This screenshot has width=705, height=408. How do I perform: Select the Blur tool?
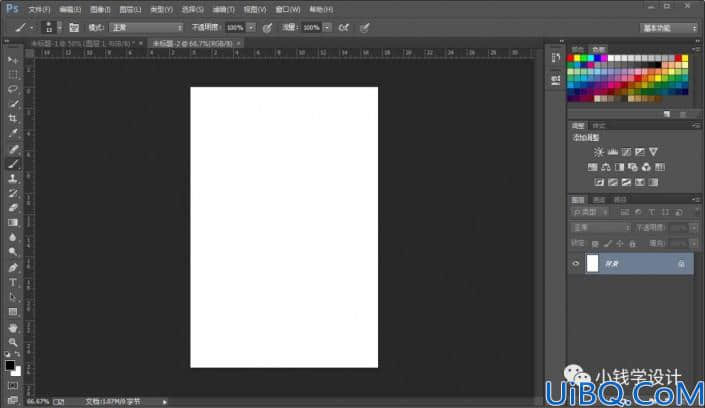(13, 238)
